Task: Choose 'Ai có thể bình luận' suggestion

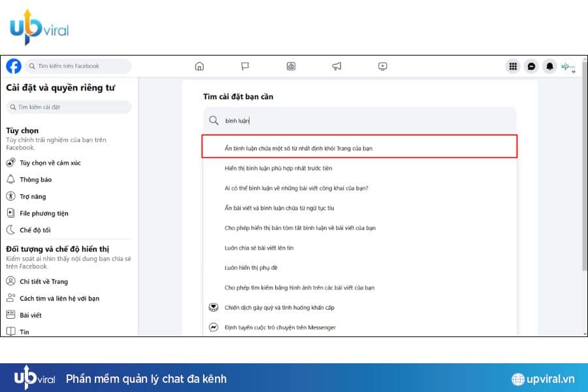Action: pos(297,188)
